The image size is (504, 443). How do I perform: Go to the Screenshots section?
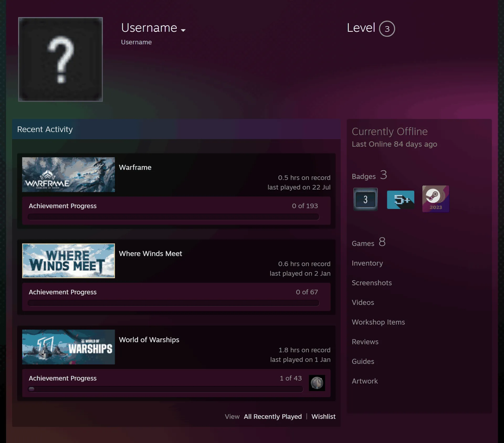pos(372,283)
